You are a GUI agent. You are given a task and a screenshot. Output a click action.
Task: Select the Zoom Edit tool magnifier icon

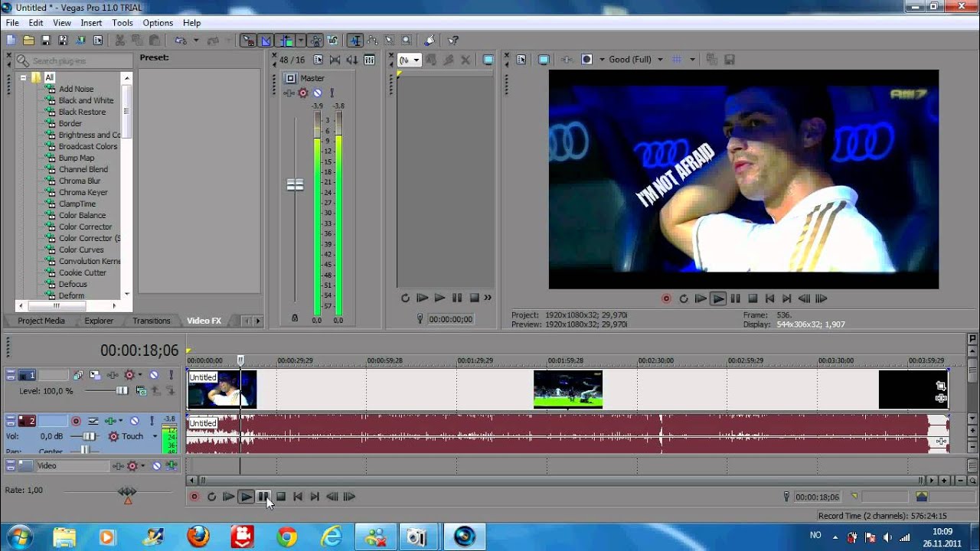407,40
